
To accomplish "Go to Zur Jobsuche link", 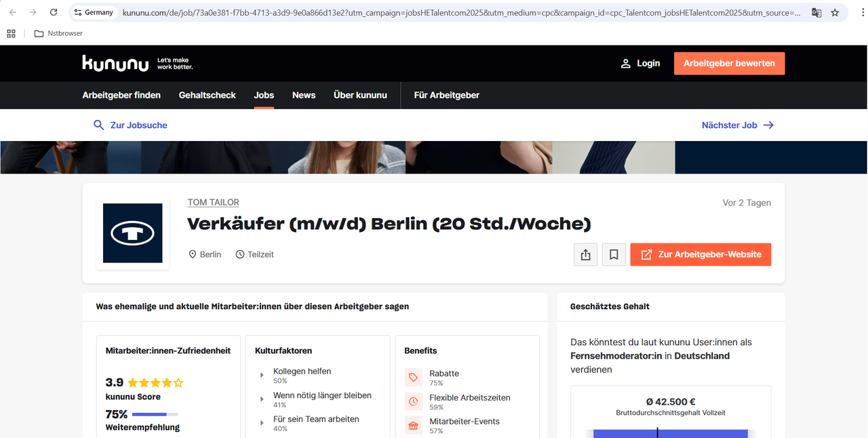I will coord(139,125).
